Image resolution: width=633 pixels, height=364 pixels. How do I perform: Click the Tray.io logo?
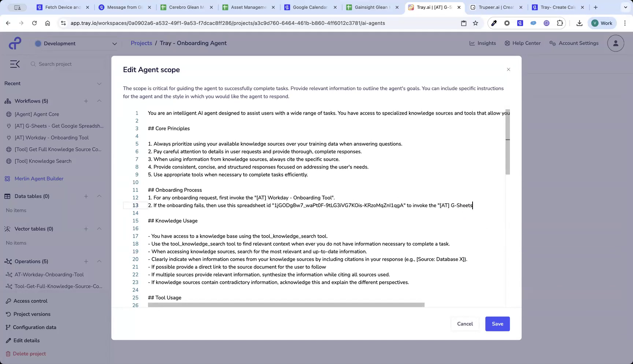click(x=15, y=43)
